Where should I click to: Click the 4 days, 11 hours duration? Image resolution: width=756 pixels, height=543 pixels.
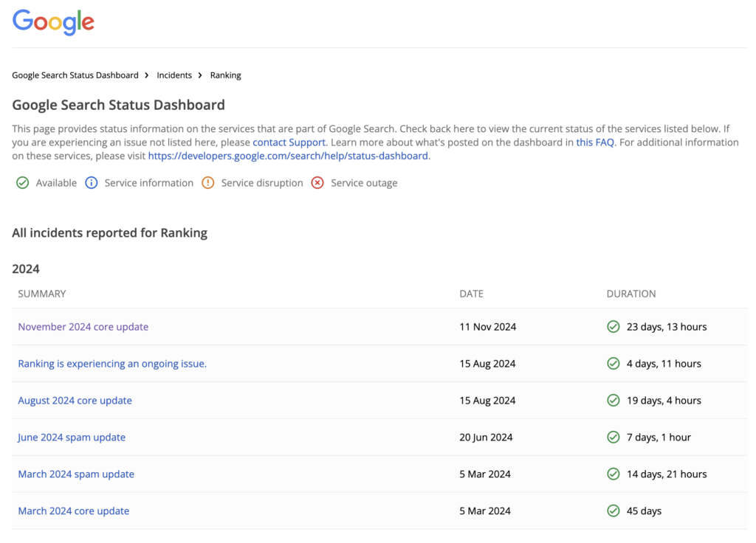point(664,364)
